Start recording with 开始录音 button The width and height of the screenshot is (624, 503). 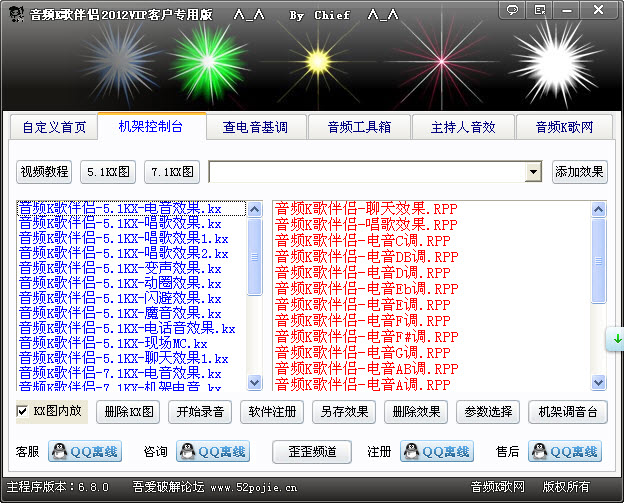point(200,412)
